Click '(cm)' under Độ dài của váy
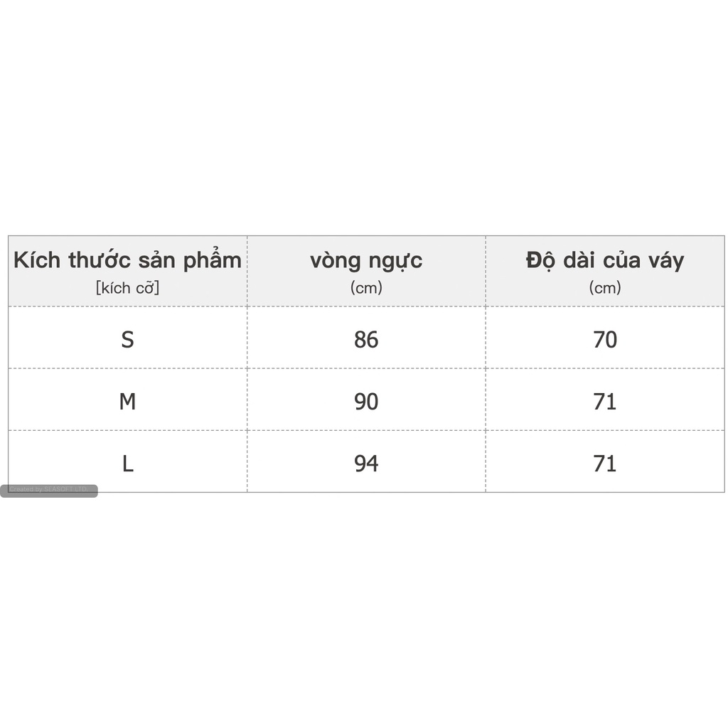Viewport: 728px width, 728px height. 605,288
